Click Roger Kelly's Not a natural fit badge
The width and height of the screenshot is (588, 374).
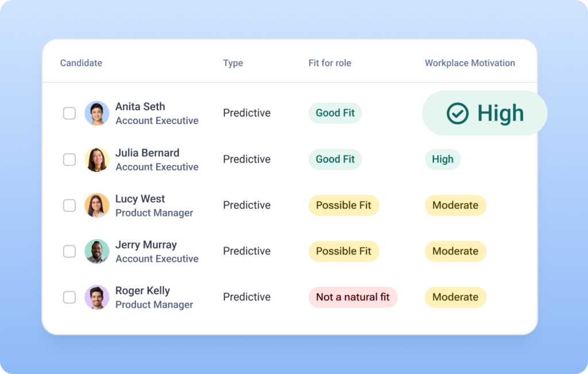click(x=353, y=297)
